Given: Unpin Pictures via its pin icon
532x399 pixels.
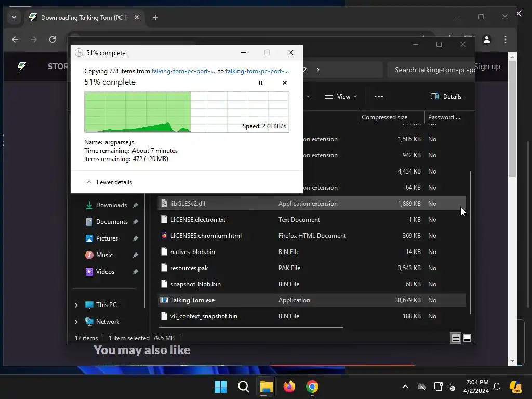Looking at the screenshot, I should pos(136,238).
